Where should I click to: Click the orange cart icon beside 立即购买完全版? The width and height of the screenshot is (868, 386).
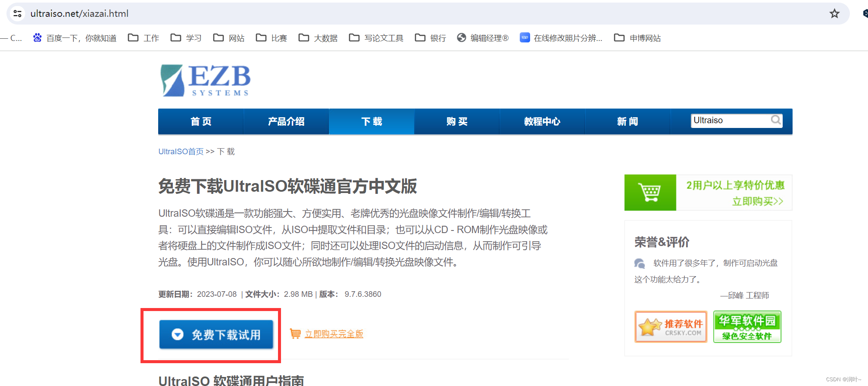[295, 333]
